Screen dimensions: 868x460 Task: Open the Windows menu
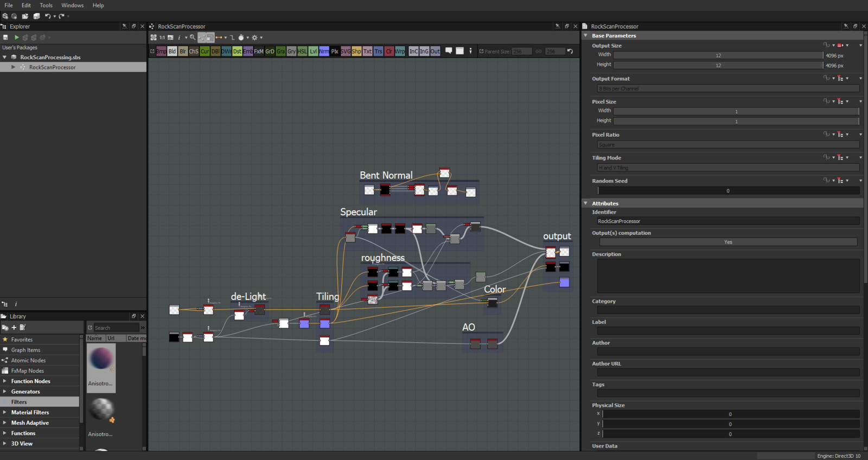point(72,5)
